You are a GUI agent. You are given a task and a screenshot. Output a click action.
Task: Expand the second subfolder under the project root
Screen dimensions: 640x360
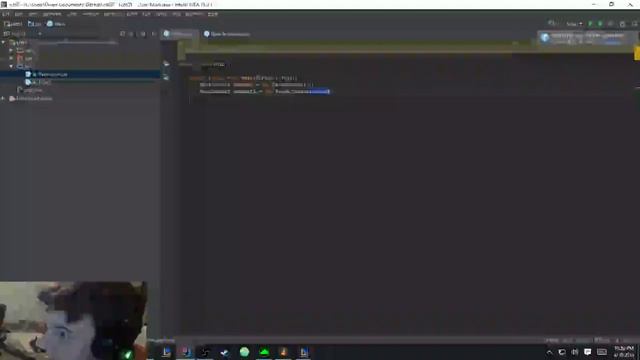[x=11, y=58]
